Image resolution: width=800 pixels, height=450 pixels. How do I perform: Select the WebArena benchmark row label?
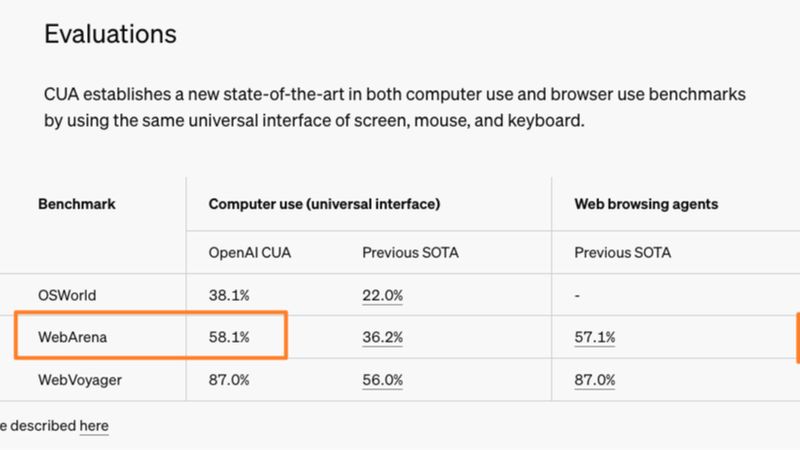tap(72, 337)
